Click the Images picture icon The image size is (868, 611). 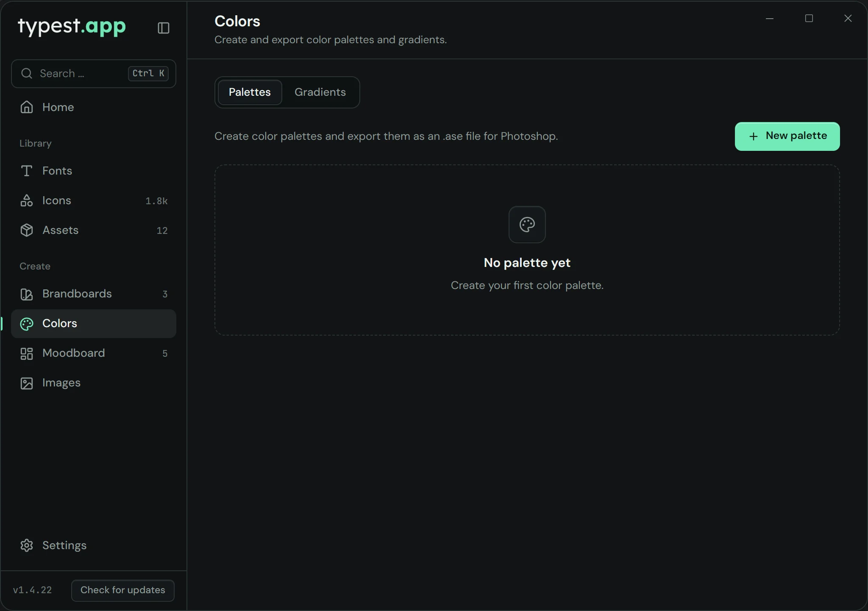pos(27,383)
